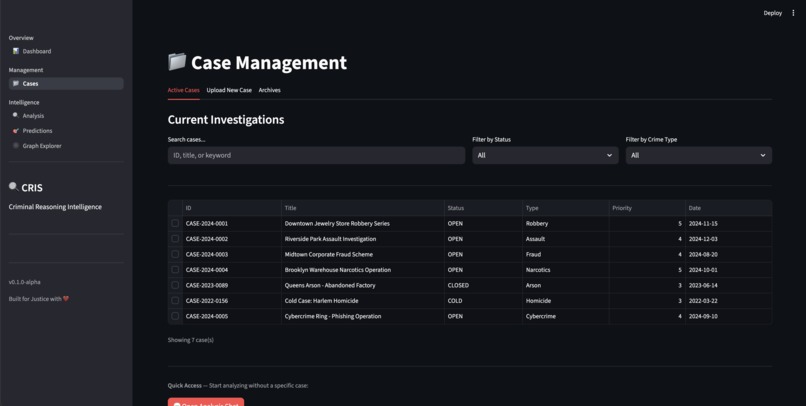The width and height of the screenshot is (806, 406).
Task: Open the Predictions page in sidebar
Action: coord(66,131)
